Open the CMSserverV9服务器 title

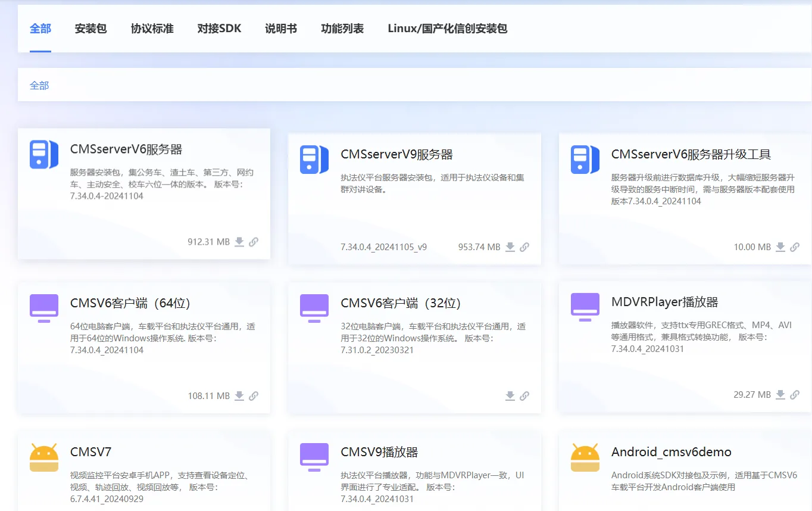397,155
